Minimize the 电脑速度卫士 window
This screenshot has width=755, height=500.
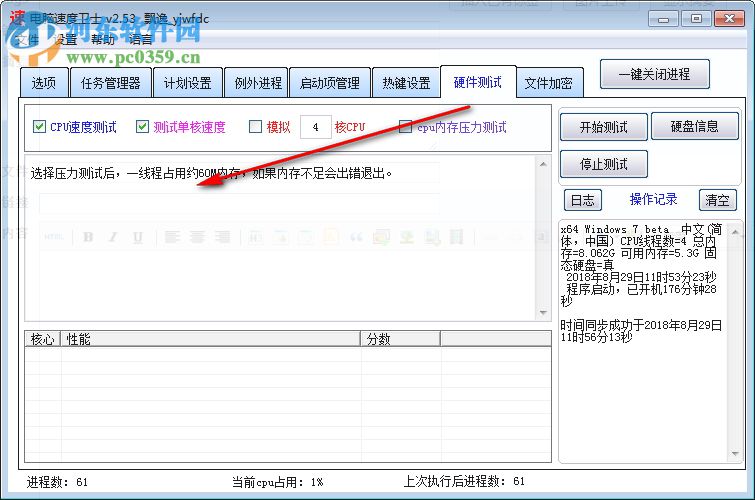(x=664, y=19)
